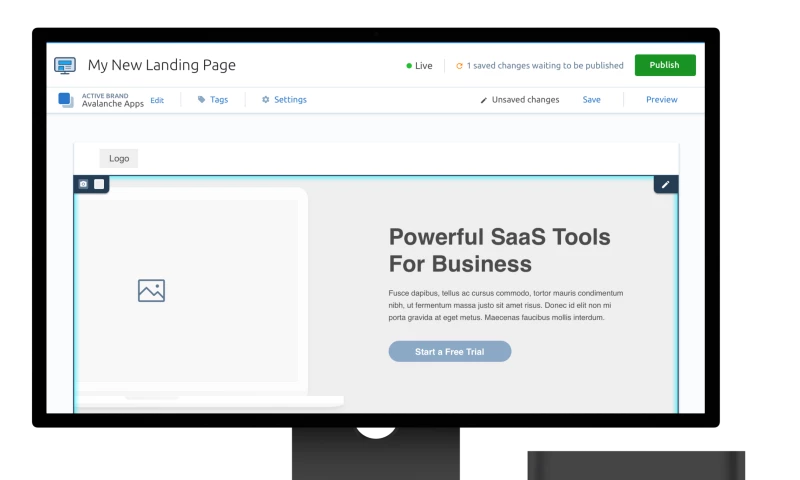Click the tag icon beside Tags
Screen dimensions: 800x480
(x=202, y=99)
